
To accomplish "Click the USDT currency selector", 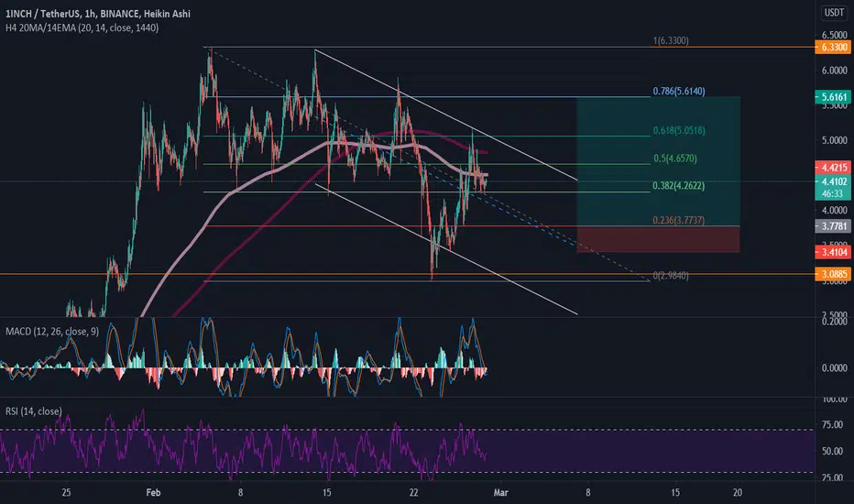I will point(834,13).
